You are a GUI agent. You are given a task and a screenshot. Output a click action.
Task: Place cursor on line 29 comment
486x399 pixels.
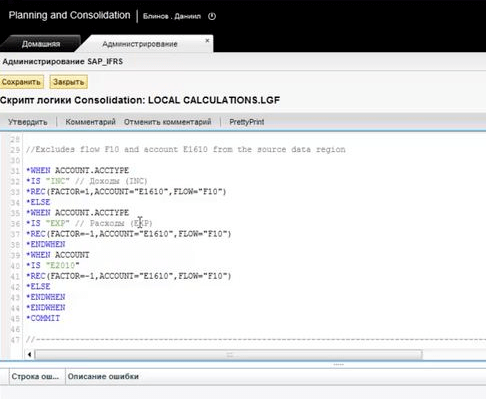186,149
